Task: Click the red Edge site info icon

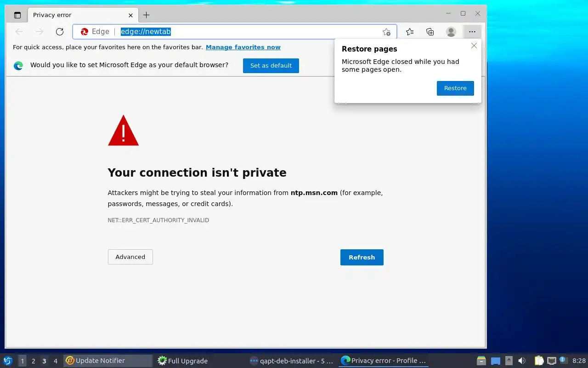Action: coord(85,32)
